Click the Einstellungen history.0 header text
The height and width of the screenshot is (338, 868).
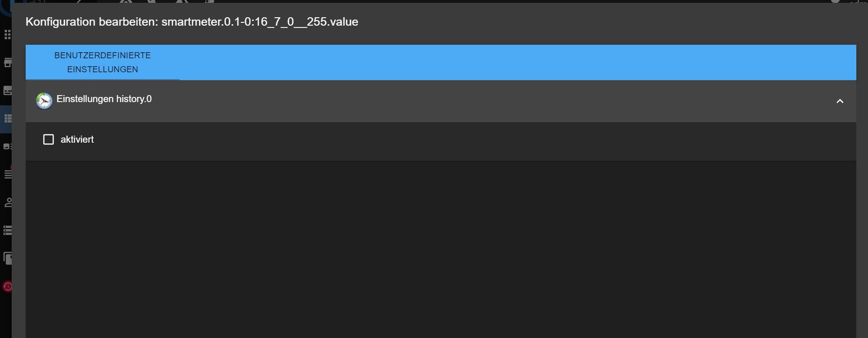click(x=104, y=99)
